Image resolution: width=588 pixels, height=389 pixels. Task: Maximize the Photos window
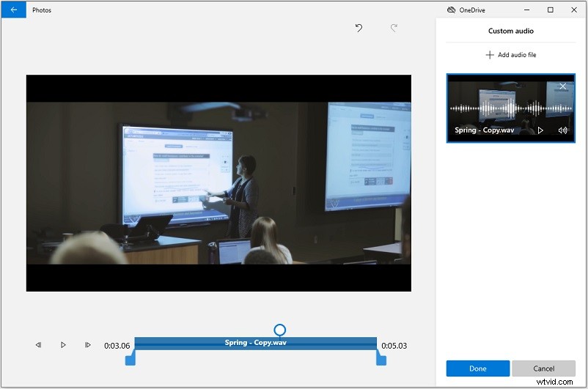coord(551,10)
